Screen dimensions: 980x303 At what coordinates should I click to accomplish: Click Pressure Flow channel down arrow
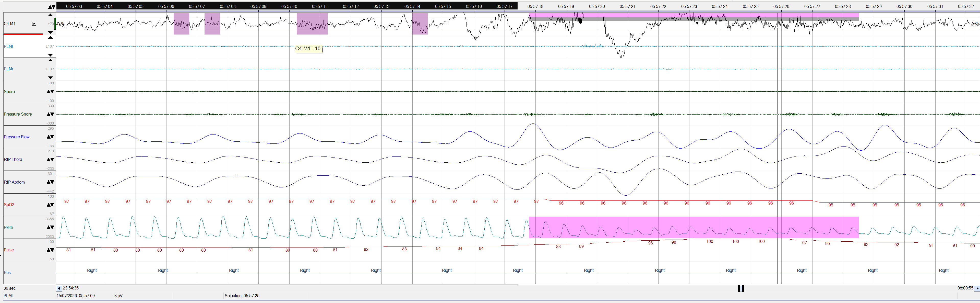(x=52, y=137)
